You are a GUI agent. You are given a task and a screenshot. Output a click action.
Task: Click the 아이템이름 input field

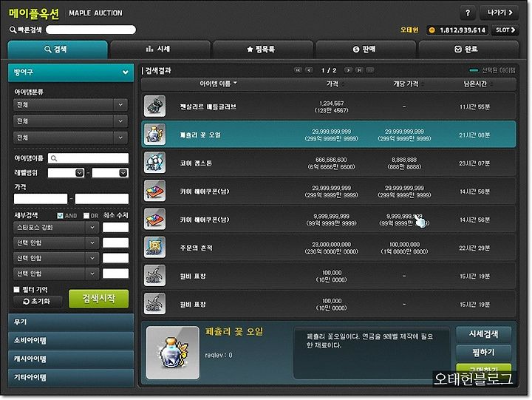(x=88, y=158)
